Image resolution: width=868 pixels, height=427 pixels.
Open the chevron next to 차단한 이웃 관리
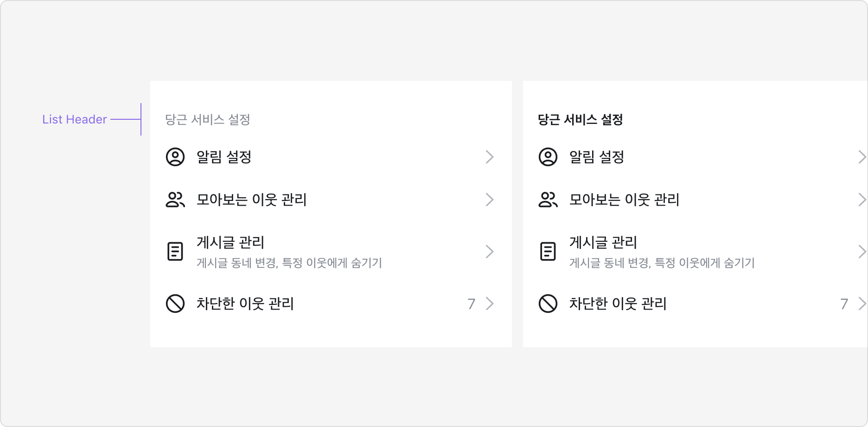(490, 304)
